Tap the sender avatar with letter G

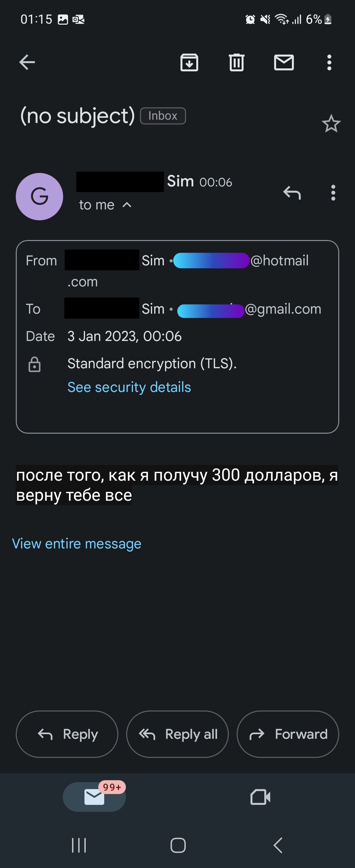click(x=39, y=196)
